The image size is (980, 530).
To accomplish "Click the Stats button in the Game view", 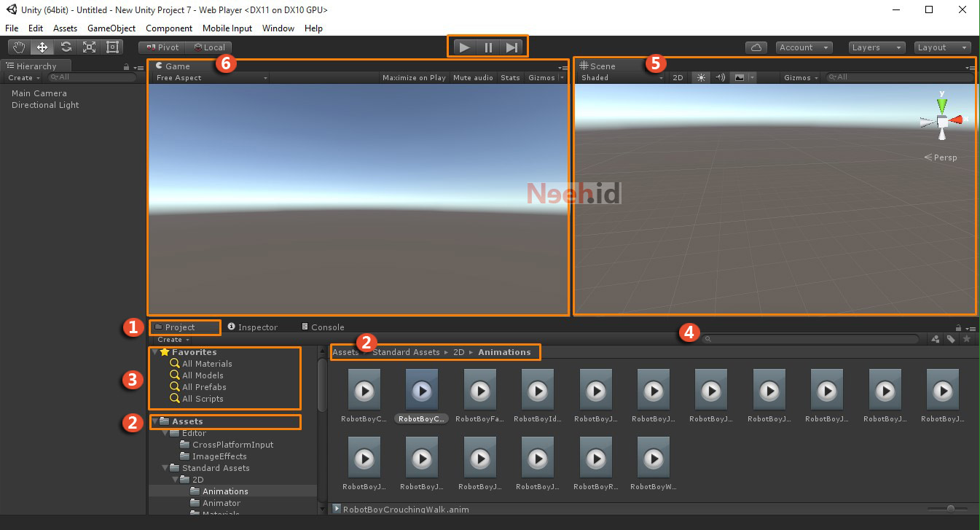I will (510, 77).
